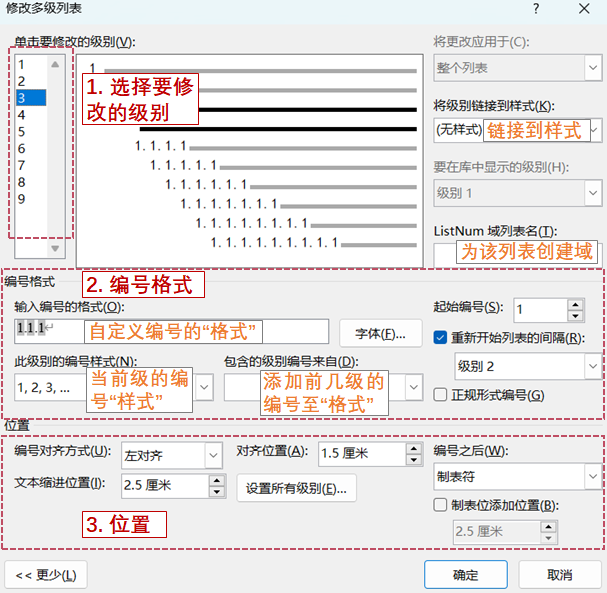The image size is (607, 593).
Task: Click the 1.1.1.1.1.1.1.1.1 level-nine preview line
Action: point(314,243)
